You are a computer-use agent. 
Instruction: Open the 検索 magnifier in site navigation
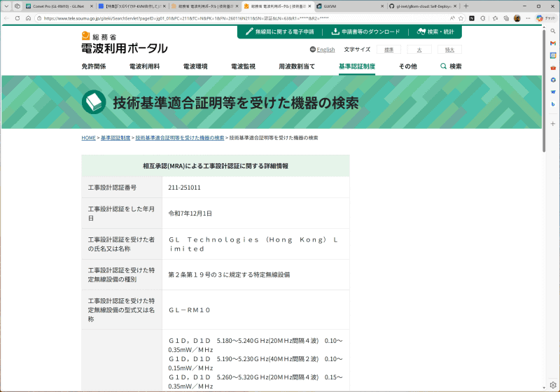451,66
